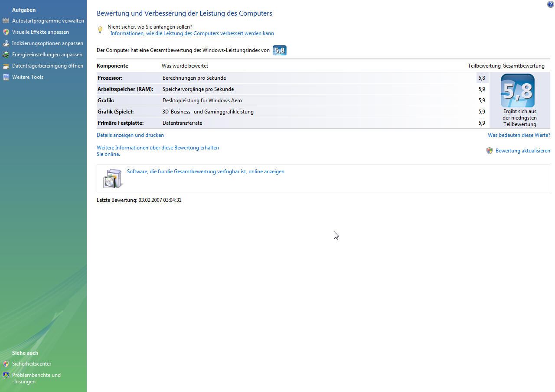
Task: Click the Sicherheitscenter shield icon
Action: (x=6, y=364)
